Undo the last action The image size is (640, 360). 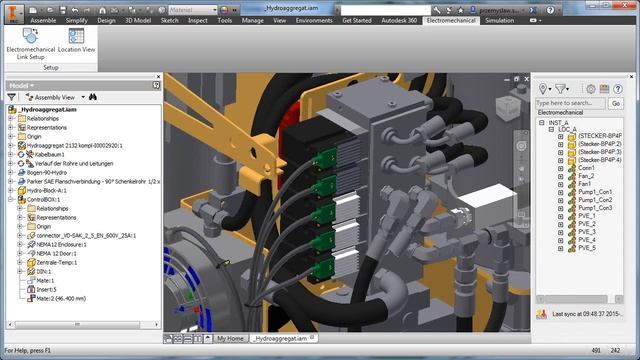click(75, 10)
